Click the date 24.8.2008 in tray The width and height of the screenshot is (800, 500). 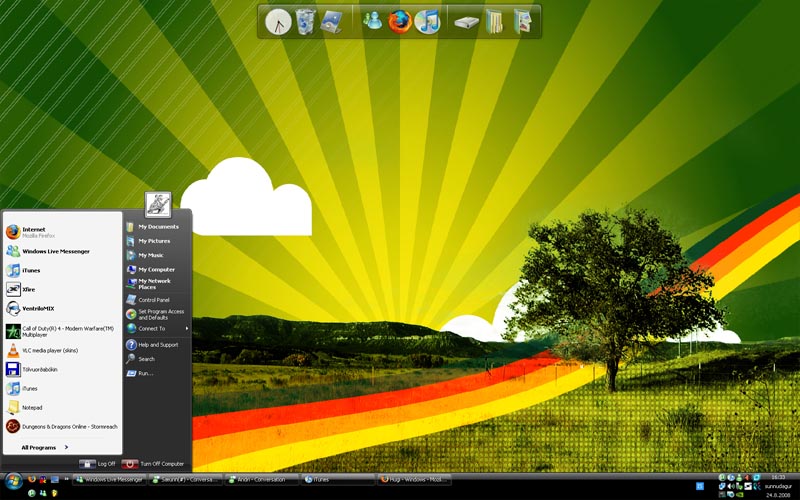click(778, 495)
